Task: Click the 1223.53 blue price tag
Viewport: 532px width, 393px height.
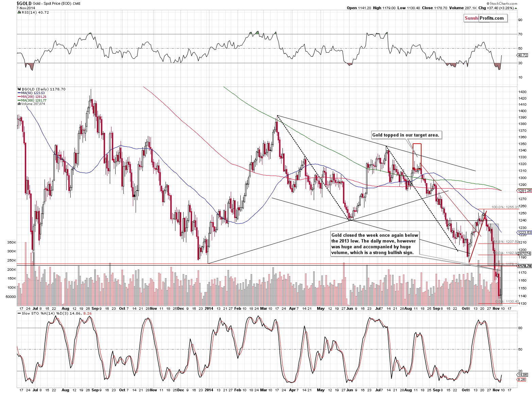Action: 524,233
